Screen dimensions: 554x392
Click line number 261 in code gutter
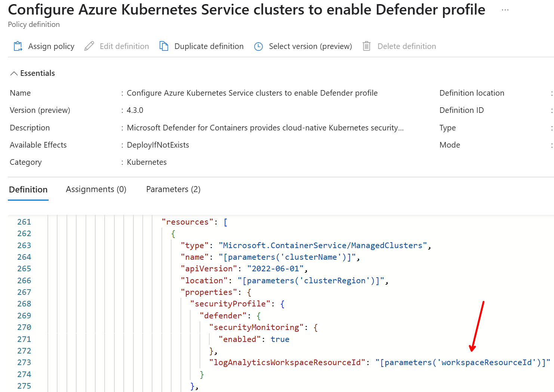tap(24, 222)
